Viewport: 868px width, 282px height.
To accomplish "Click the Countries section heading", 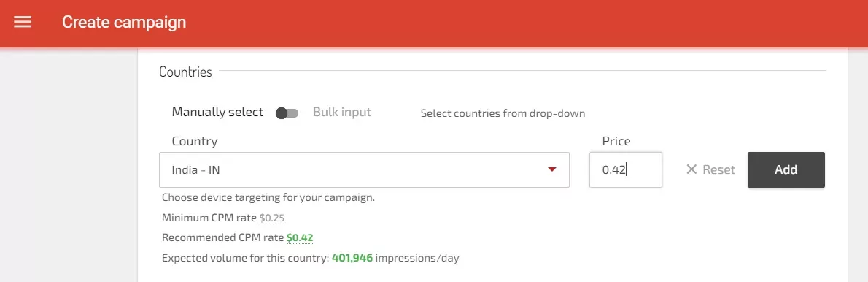I will point(185,72).
